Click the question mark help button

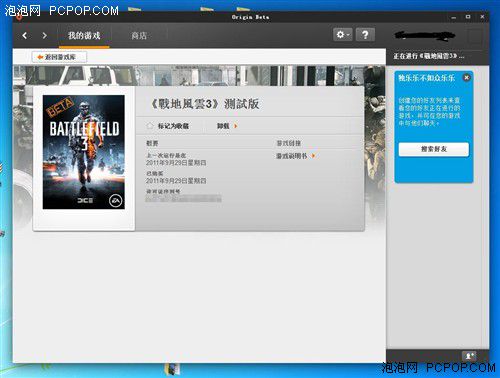tap(365, 35)
